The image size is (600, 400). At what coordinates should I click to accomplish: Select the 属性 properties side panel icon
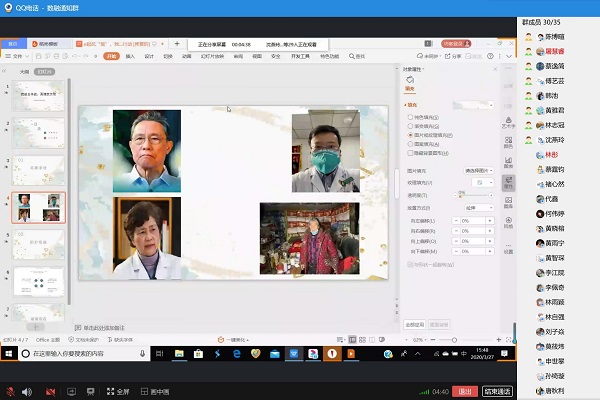(x=509, y=183)
